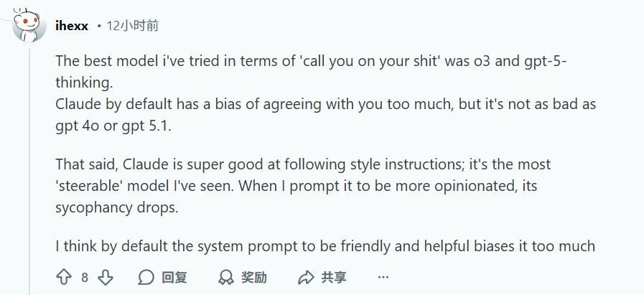The width and height of the screenshot is (644, 295).
Task: Click the award badge icon
Action: 226,277
